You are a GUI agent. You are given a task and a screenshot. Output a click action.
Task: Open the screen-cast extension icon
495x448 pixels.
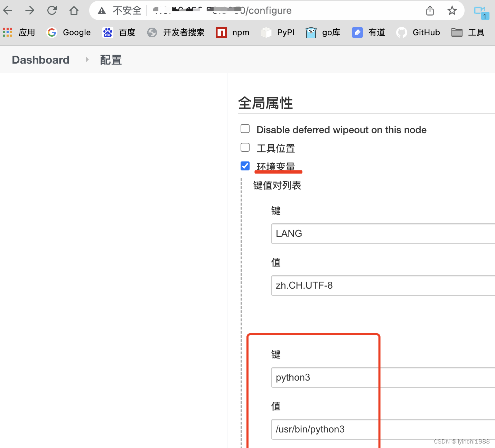pyautogui.click(x=482, y=13)
